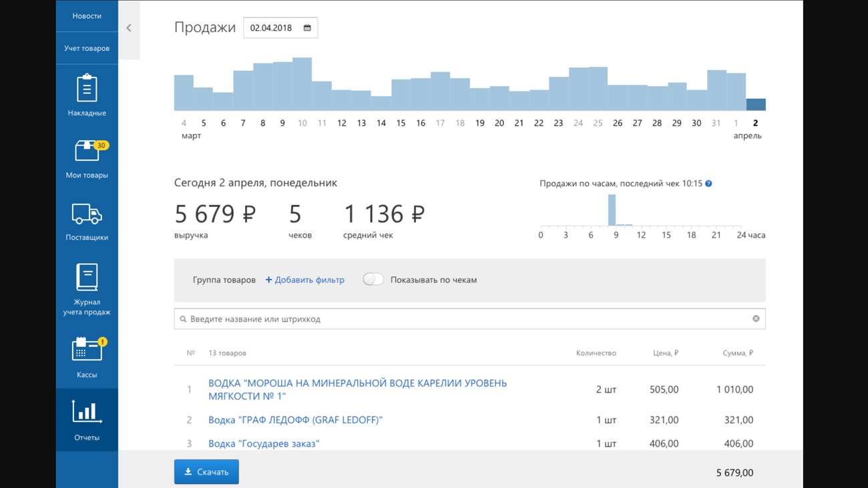Click the search field for name or barcode
The image size is (868, 488).
pyautogui.click(x=467, y=319)
